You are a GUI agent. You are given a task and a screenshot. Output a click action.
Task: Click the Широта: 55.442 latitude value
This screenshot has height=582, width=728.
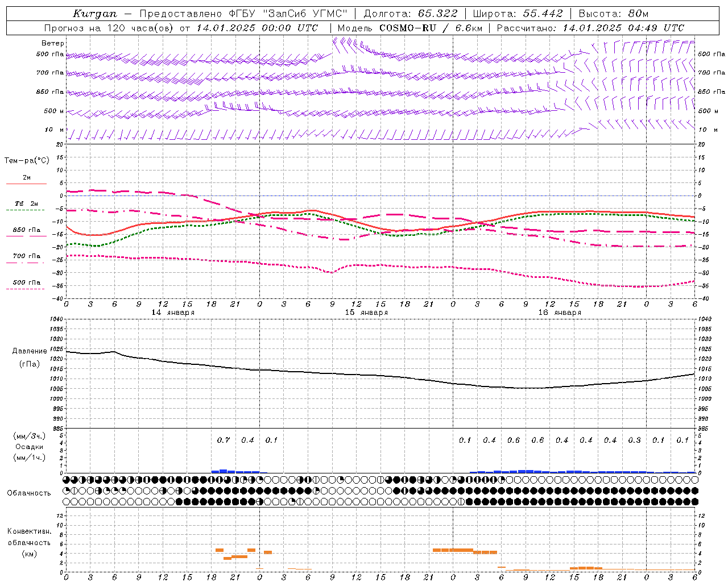coord(518,14)
